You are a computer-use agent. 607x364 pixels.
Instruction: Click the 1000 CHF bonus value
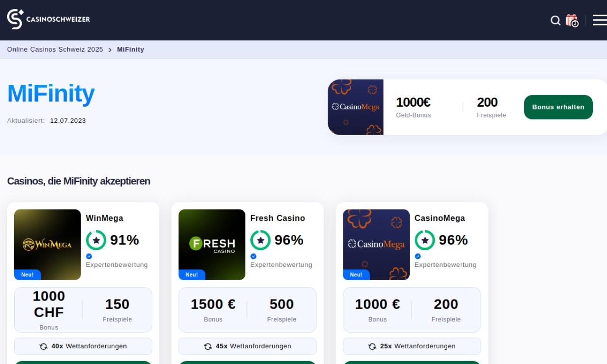[x=49, y=304]
